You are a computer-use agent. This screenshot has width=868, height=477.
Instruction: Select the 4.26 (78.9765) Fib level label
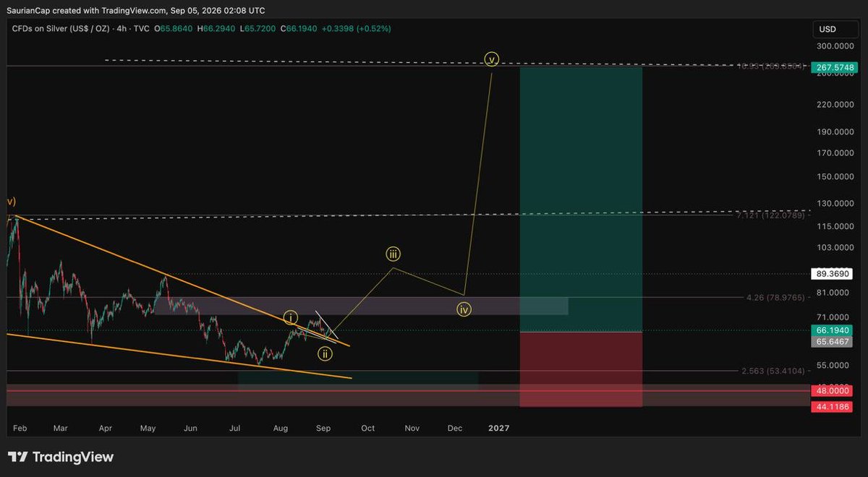click(x=774, y=297)
